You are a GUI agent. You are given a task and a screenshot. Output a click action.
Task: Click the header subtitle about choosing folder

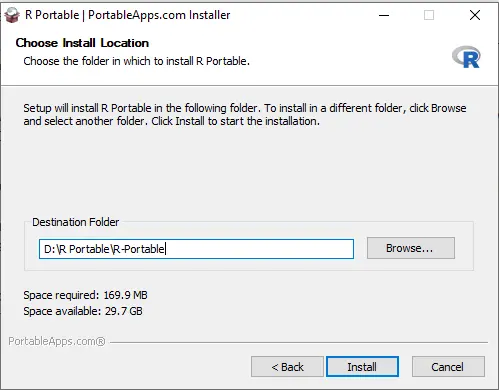pyautogui.click(x=136, y=61)
